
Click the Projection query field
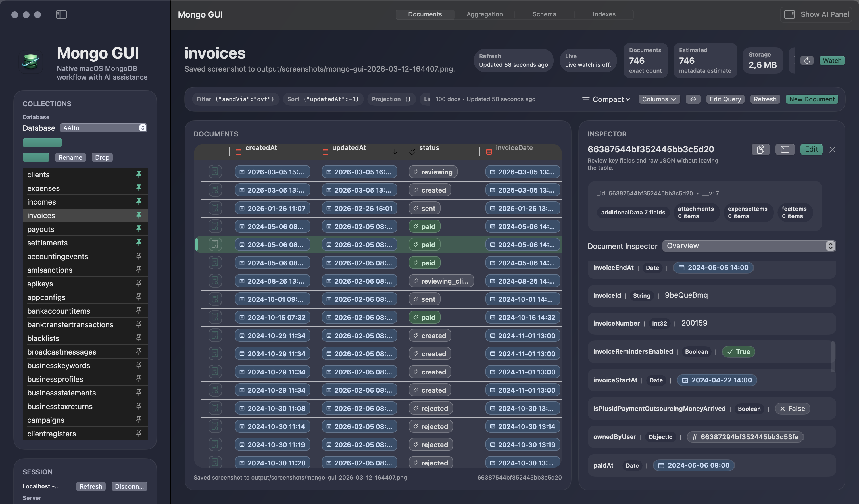click(x=391, y=99)
